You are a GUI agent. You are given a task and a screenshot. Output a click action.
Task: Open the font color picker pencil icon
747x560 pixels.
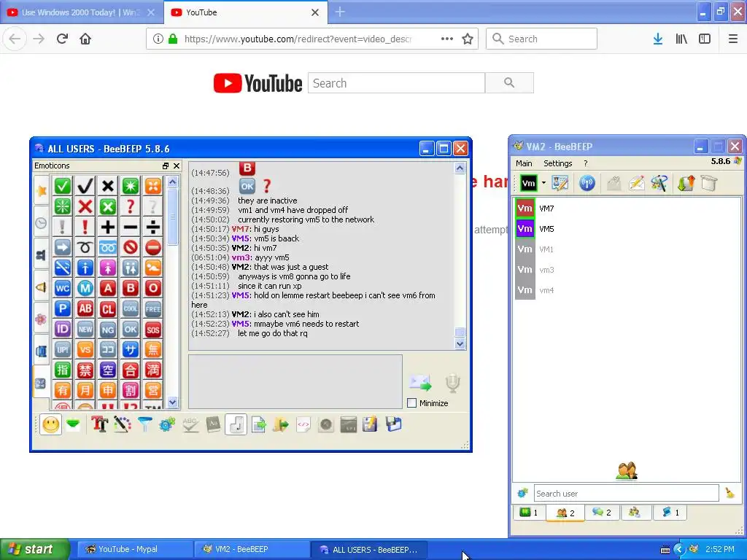point(122,424)
